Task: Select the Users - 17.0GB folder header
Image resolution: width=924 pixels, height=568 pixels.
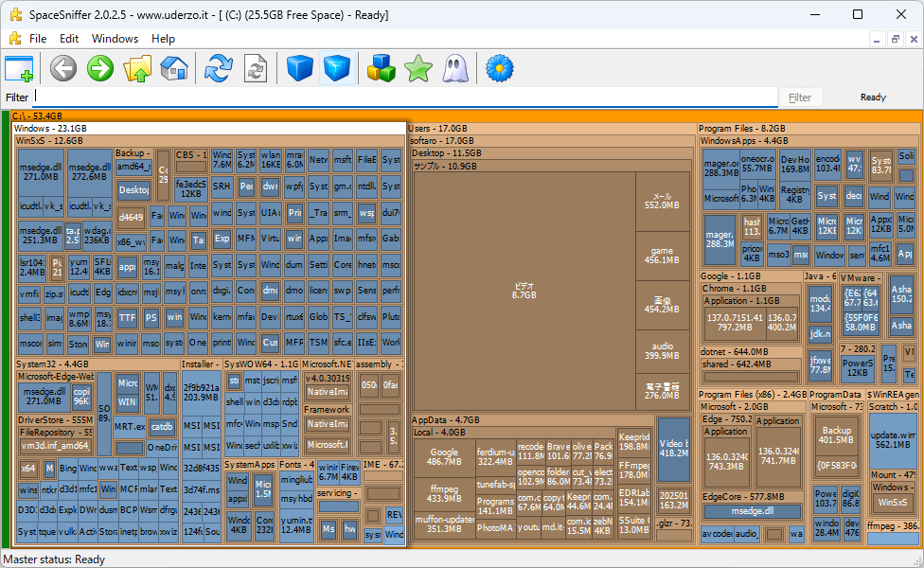Action: pyautogui.click(x=551, y=128)
